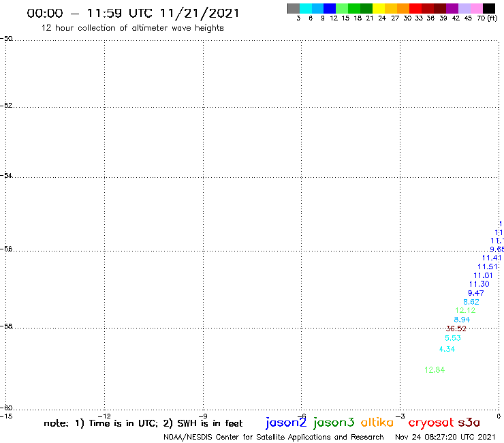Click the bright red swatch in the color scale
The image size is (504, 443).
coord(415,8)
